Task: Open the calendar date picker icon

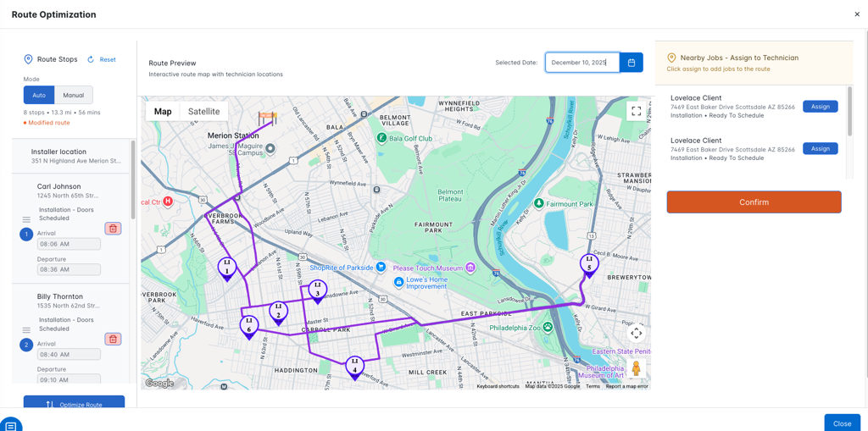Action: click(632, 63)
